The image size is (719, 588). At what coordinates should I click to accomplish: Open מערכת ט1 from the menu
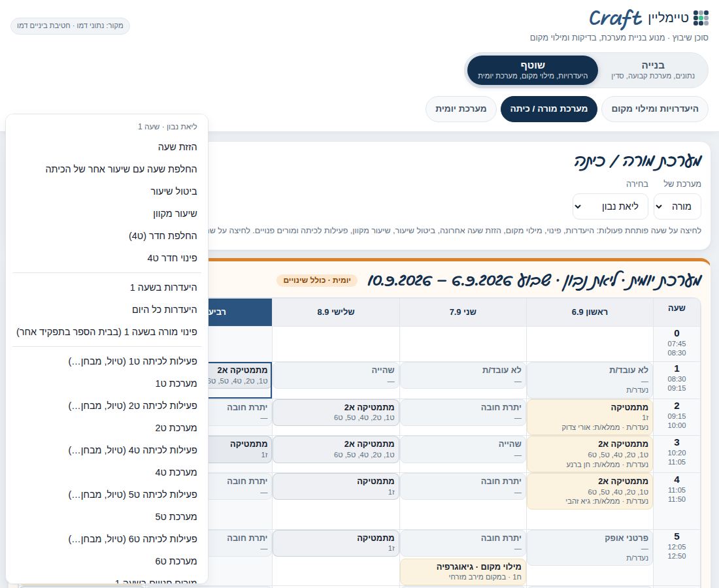pos(107,384)
